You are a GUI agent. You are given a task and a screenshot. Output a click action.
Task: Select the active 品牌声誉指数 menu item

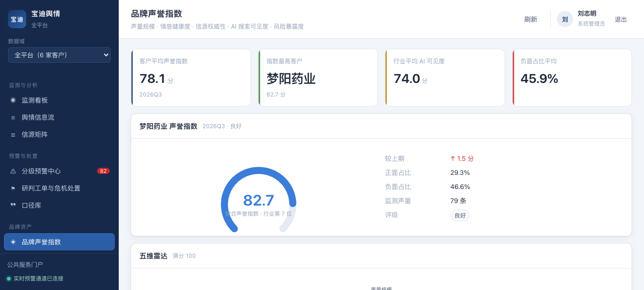(x=59, y=242)
